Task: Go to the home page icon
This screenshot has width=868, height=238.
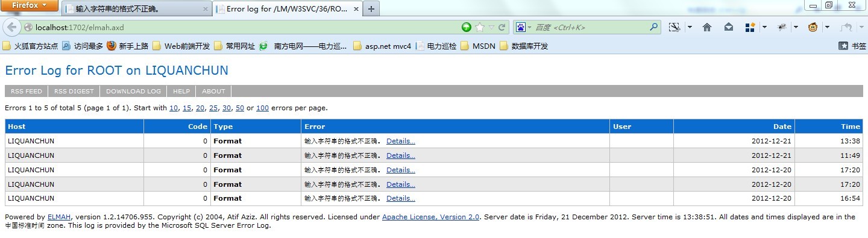Action: (x=708, y=27)
